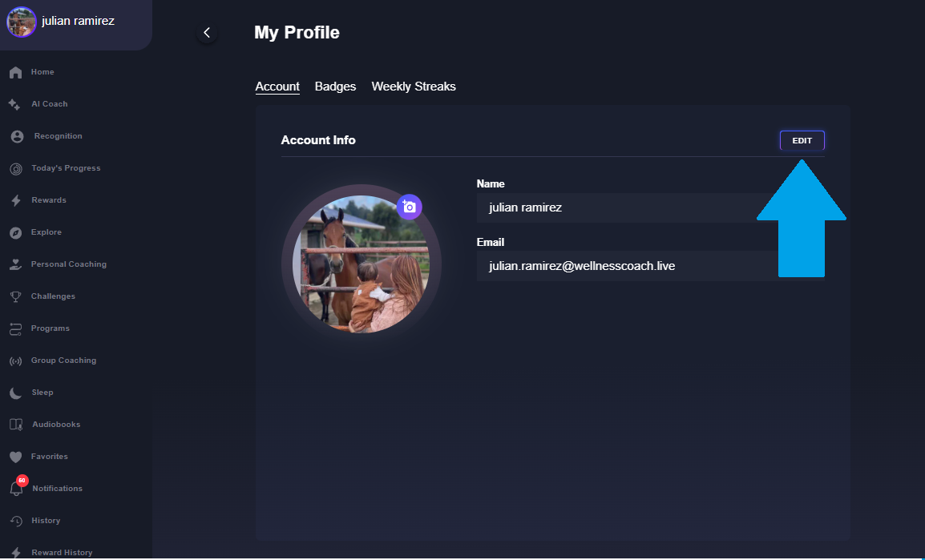View Notifications from the sidebar
This screenshot has width=925, height=560.
pyautogui.click(x=57, y=489)
